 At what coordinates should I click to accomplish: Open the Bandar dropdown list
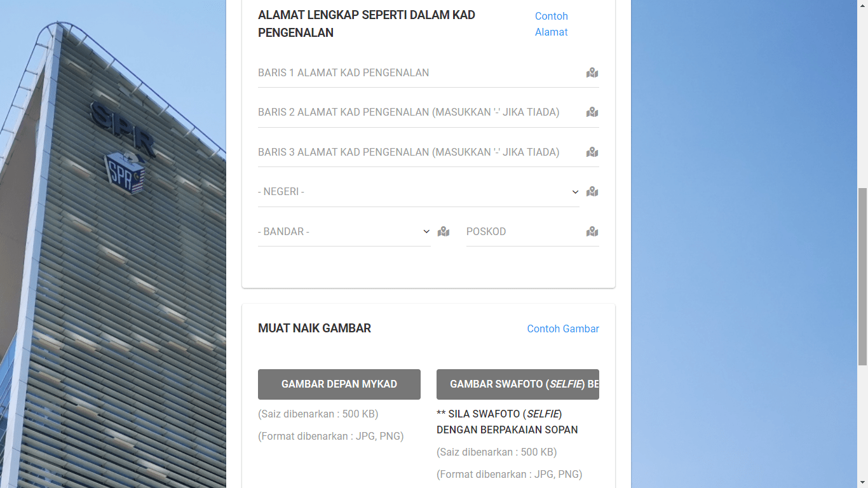tap(343, 231)
